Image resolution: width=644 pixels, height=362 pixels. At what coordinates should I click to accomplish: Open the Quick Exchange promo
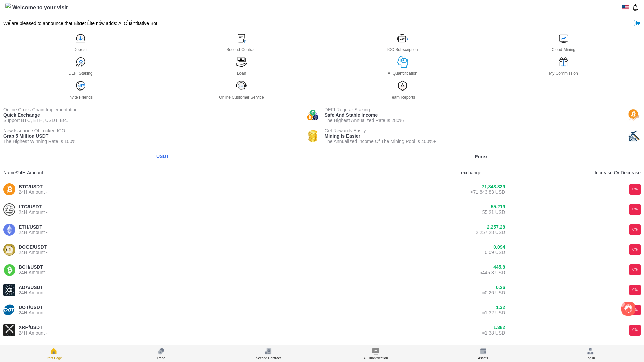pyautogui.click(x=161, y=115)
